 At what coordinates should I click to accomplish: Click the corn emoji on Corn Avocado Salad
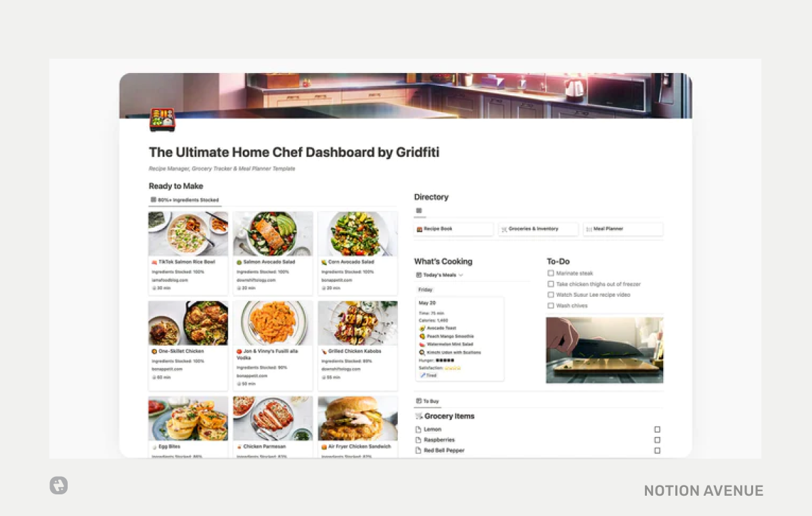click(323, 262)
